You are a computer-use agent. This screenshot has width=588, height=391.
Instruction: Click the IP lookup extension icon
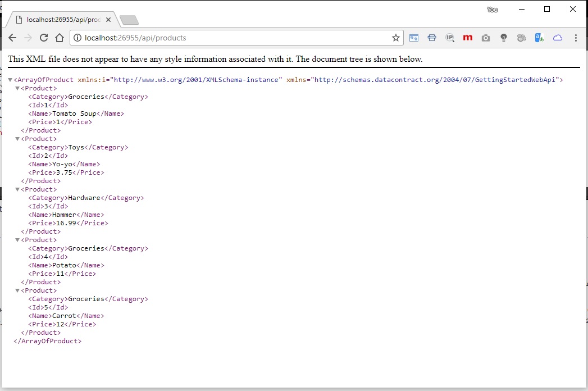click(x=450, y=38)
